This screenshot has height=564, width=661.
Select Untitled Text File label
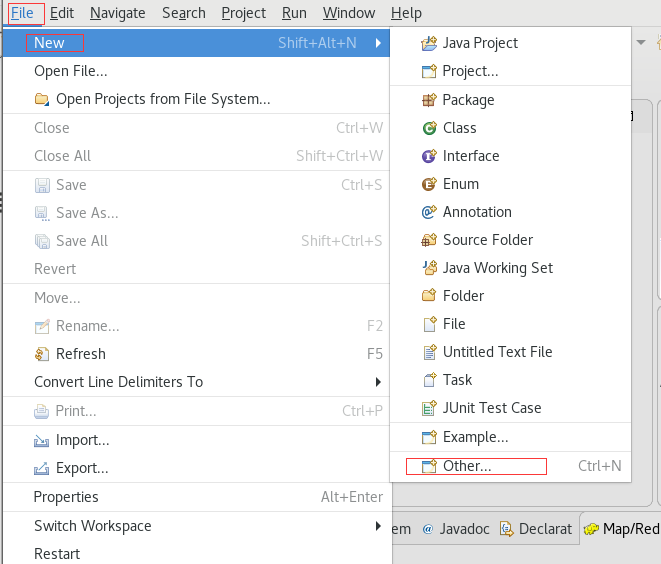point(497,352)
